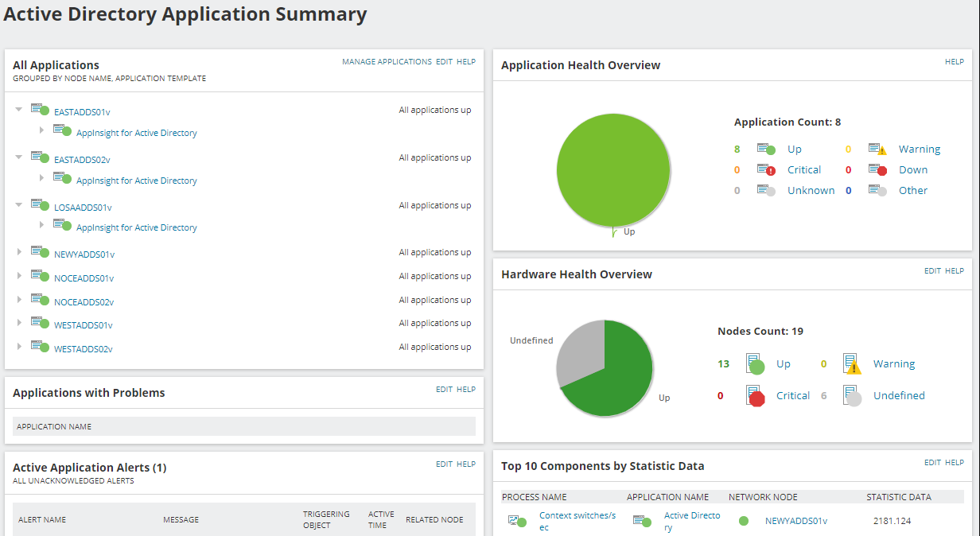Image resolution: width=980 pixels, height=536 pixels.
Task: Open Help for the All Applications panel
Action: click(x=466, y=62)
